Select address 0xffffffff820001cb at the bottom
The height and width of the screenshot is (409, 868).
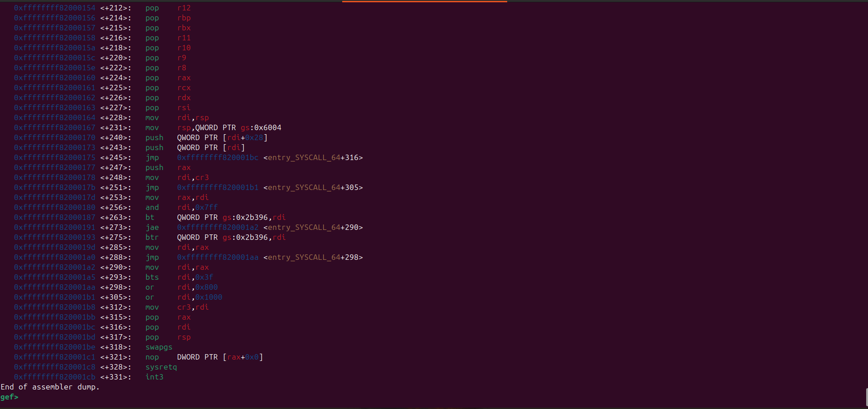coord(54,377)
